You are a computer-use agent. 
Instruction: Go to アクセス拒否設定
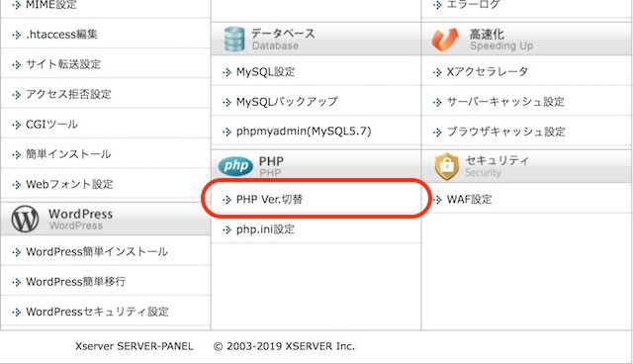(x=68, y=94)
